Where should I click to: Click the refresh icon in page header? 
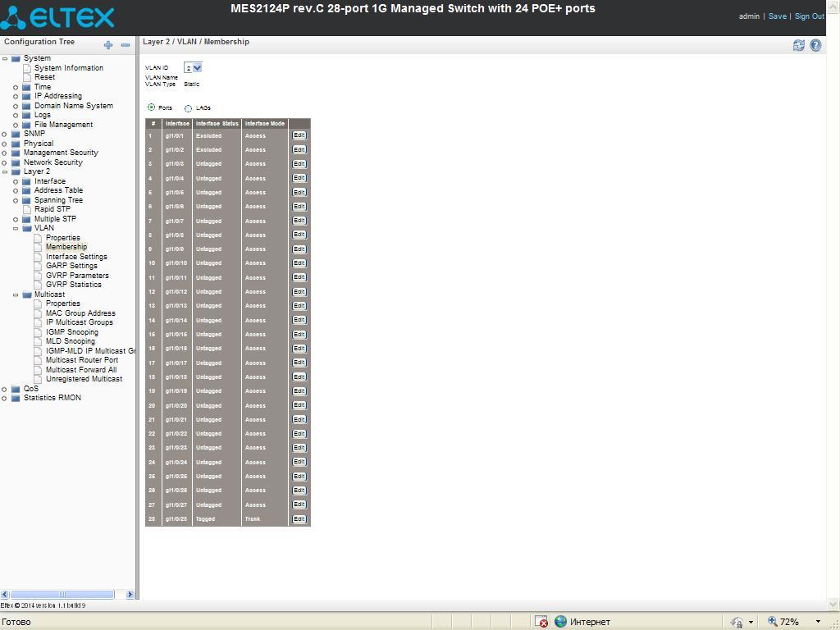(798, 46)
